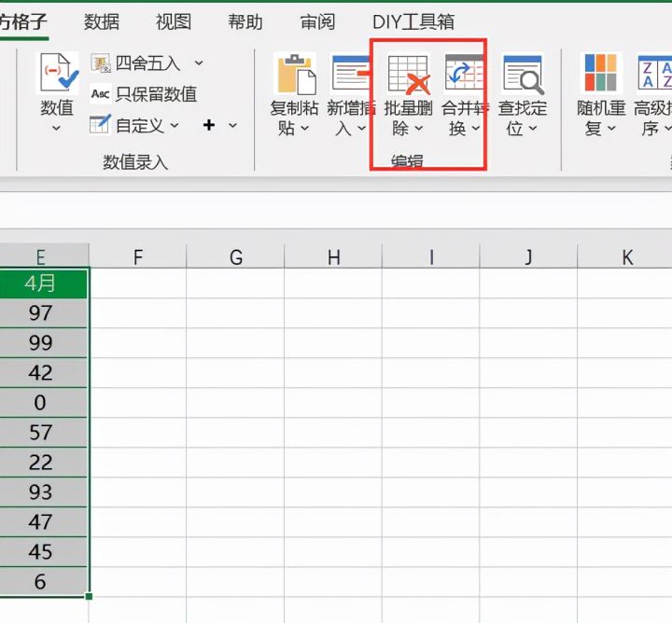Click the 查找定位 magnifier icon

523,74
